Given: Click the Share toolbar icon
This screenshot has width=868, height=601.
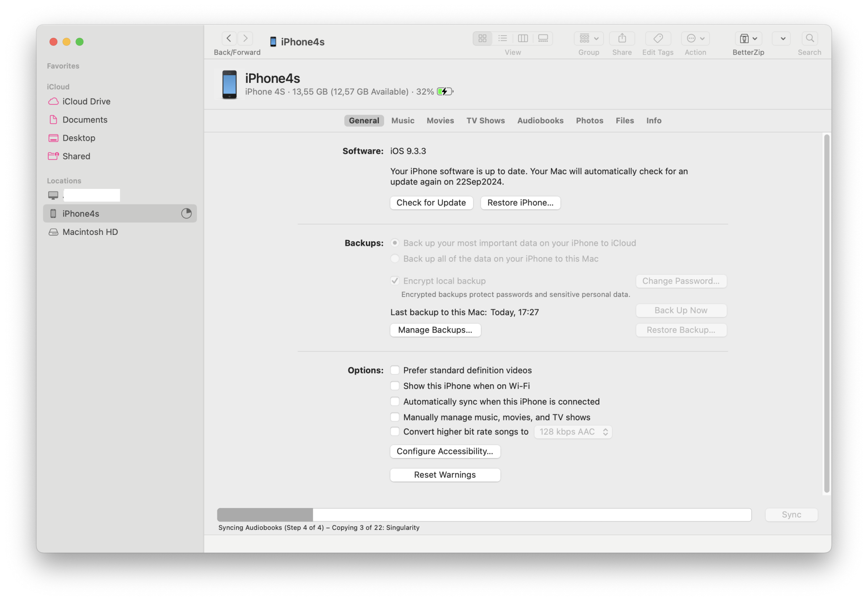Looking at the screenshot, I should point(622,38).
